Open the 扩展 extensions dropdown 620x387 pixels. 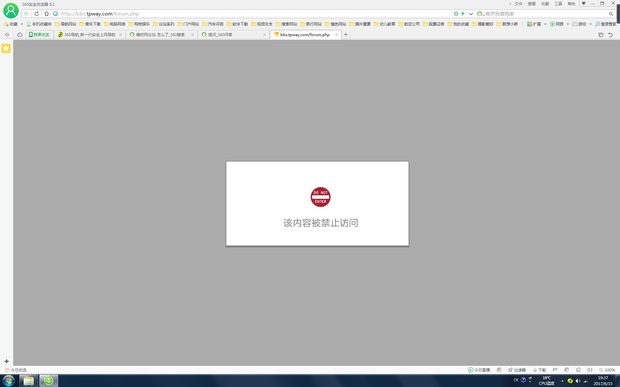537,24
